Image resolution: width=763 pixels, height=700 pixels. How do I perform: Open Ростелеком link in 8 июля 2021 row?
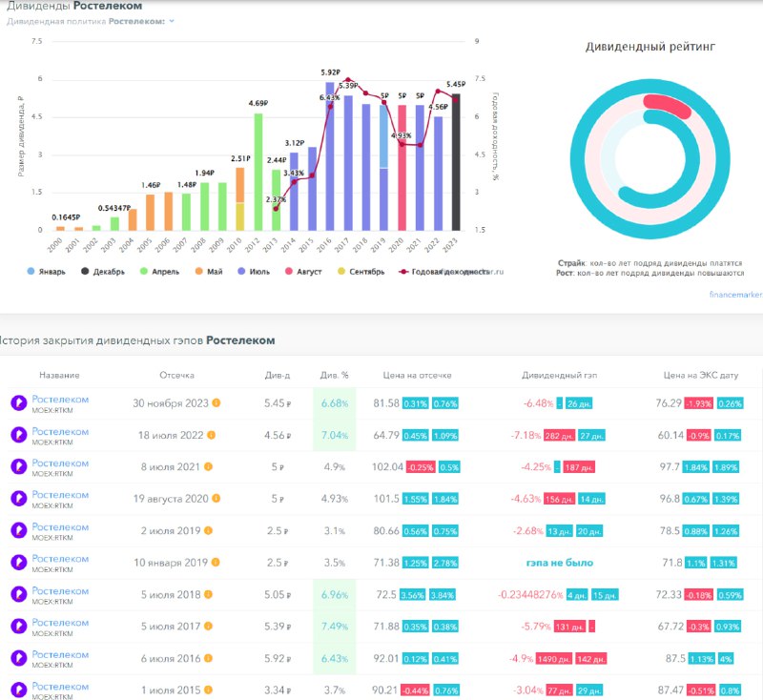pos(60,463)
